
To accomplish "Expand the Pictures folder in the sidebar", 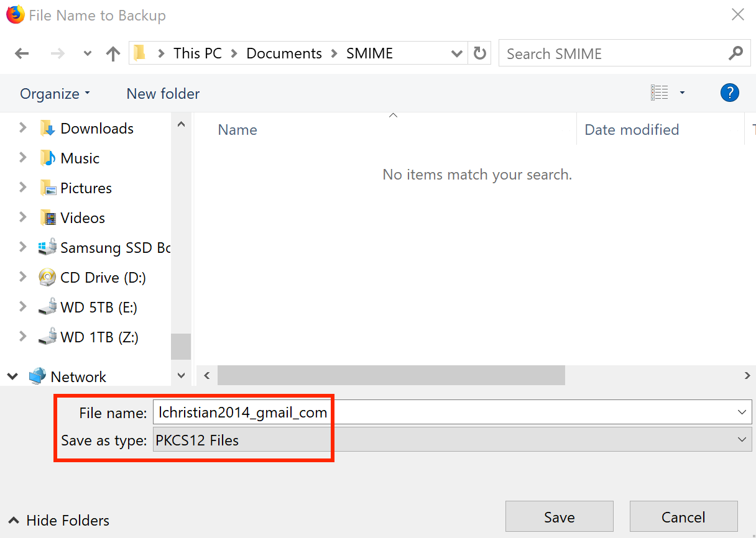I will [22, 188].
